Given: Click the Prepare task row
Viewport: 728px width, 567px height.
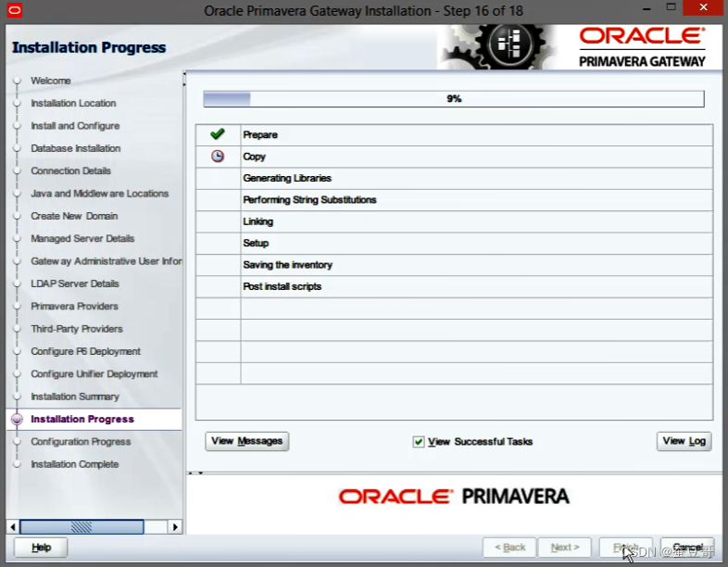Looking at the screenshot, I should click(454, 134).
